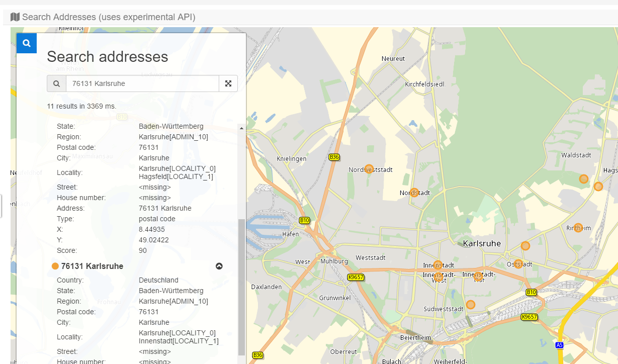
Task: Open the 76131 Karlsruhe result heading
Action: coord(92,266)
